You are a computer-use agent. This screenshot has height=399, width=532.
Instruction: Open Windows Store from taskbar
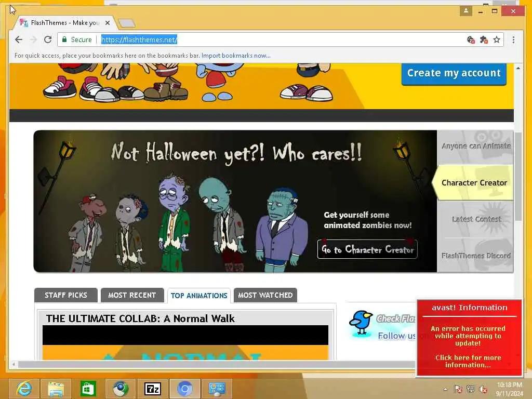(88, 389)
